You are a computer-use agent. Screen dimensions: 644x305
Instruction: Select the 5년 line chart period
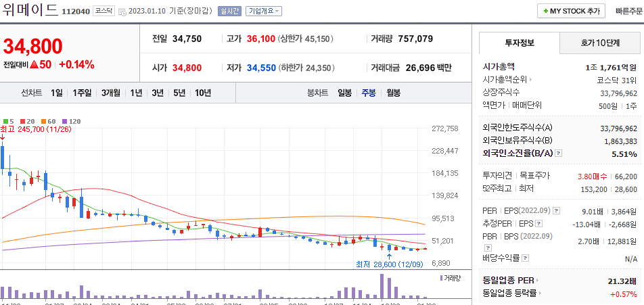pos(179,93)
